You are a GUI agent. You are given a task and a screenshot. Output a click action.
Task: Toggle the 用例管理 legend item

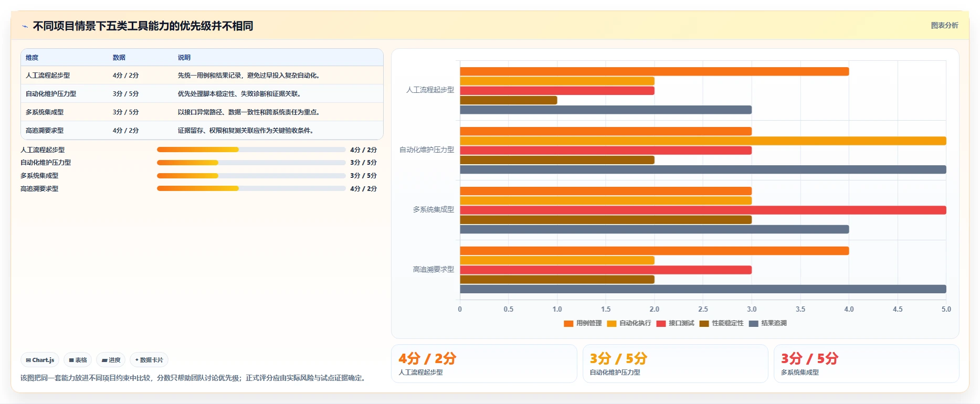pos(583,323)
